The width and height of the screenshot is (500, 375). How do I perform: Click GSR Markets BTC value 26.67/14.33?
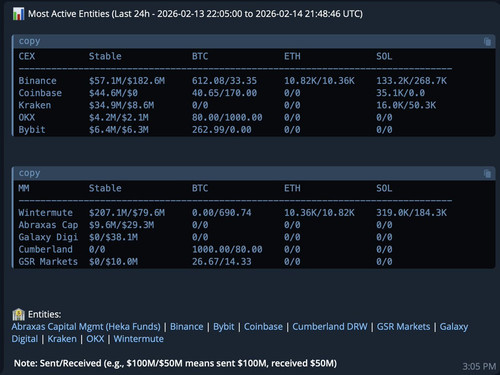coord(222,262)
